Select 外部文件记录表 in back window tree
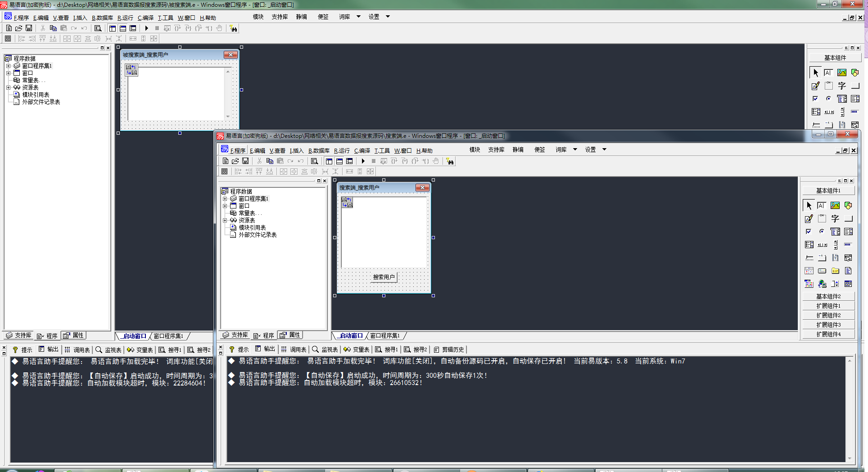868x472 pixels. [x=41, y=102]
